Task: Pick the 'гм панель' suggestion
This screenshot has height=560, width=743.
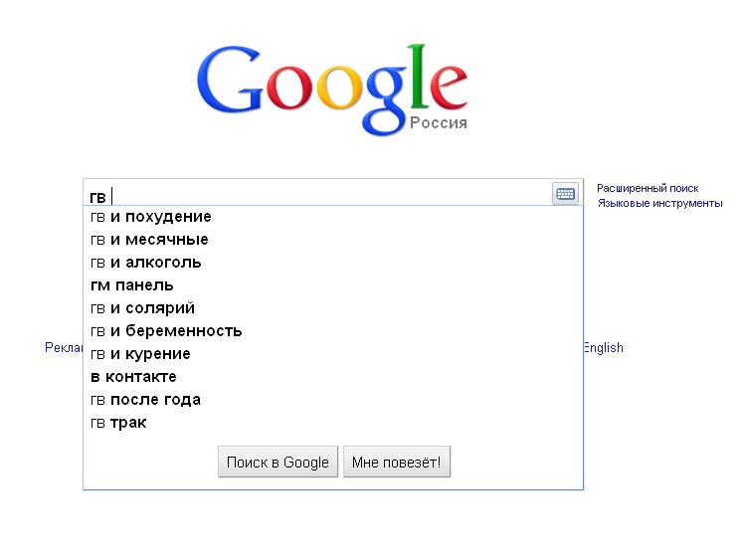Action: 132,285
